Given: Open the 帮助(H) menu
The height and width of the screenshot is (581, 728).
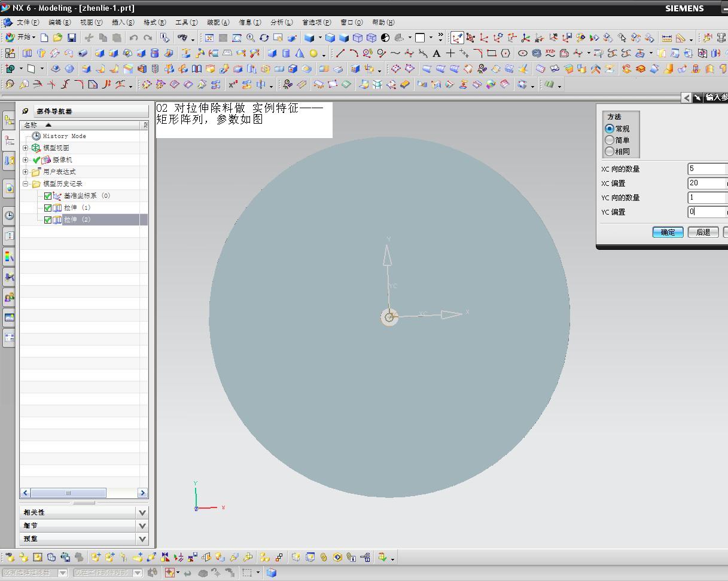Looking at the screenshot, I should (x=383, y=22).
